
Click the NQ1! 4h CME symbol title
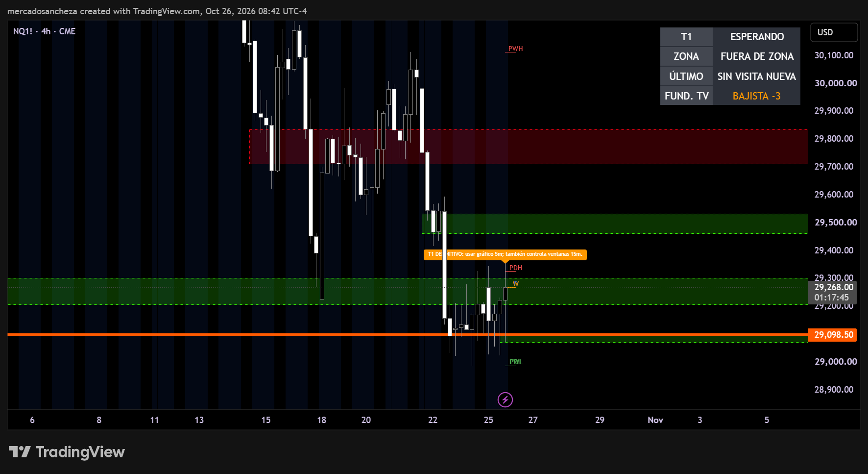click(44, 31)
